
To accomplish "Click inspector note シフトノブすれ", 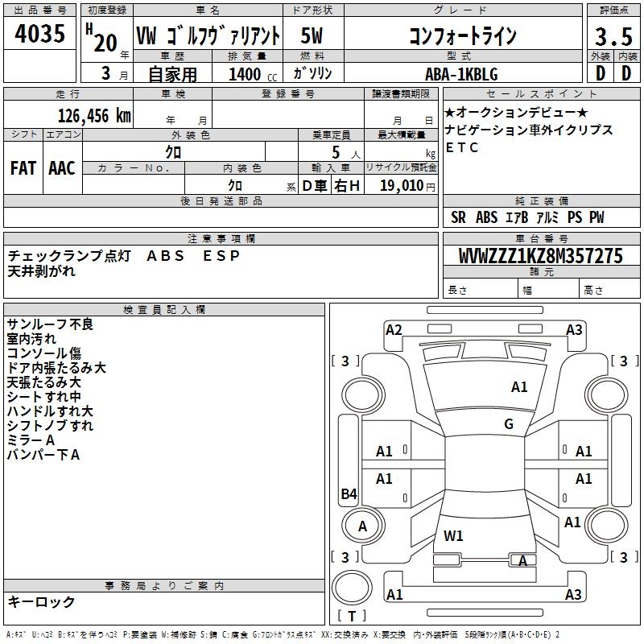I will tap(50, 426).
